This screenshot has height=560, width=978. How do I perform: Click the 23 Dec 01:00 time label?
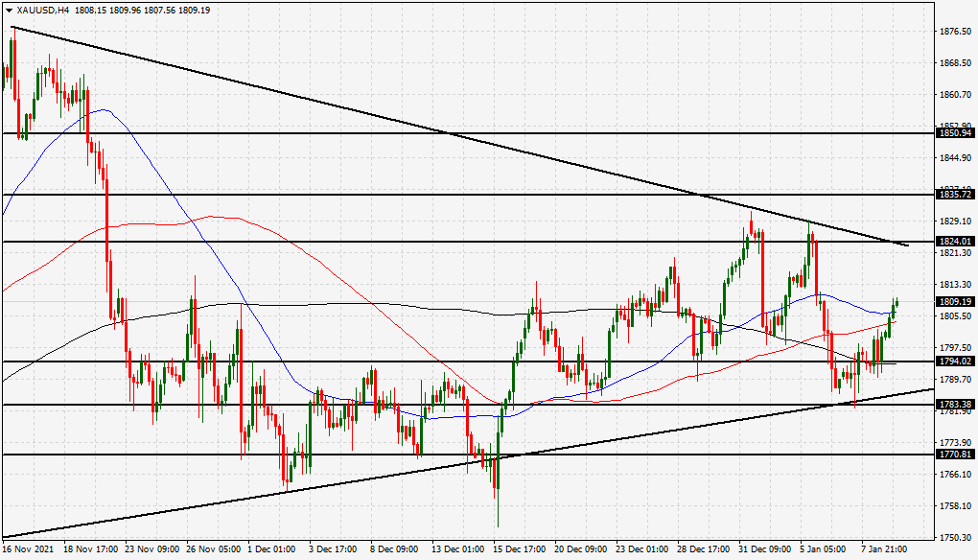(x=641, y=549)
